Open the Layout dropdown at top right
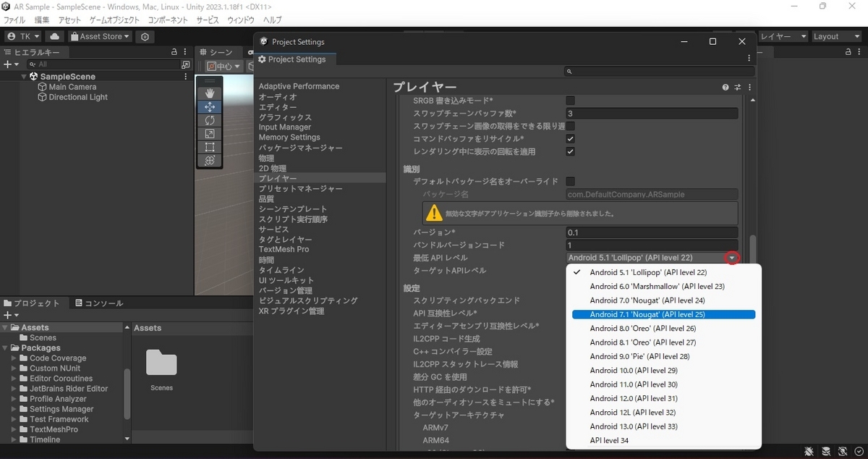Viewport: 868px width, 459px height. coord(836,36)
